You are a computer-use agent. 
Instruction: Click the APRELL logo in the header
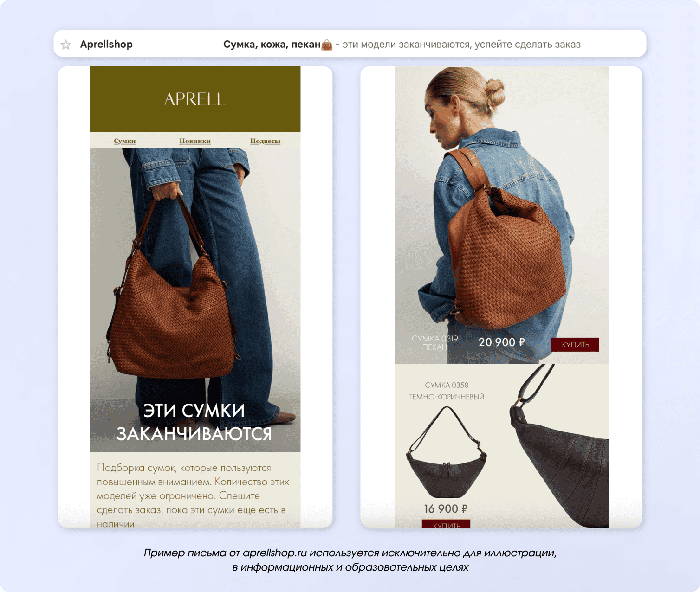click(x=195, y=99)
